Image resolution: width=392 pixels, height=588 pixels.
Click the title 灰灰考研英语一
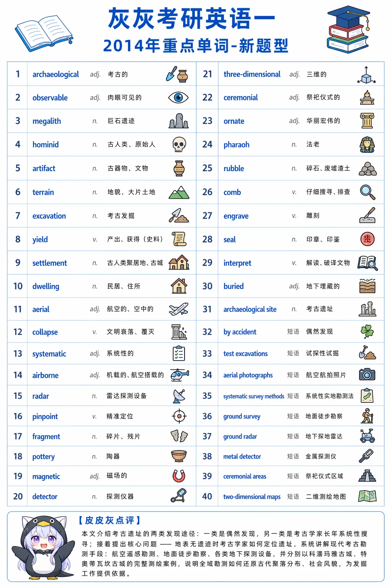tap(192, 18)
